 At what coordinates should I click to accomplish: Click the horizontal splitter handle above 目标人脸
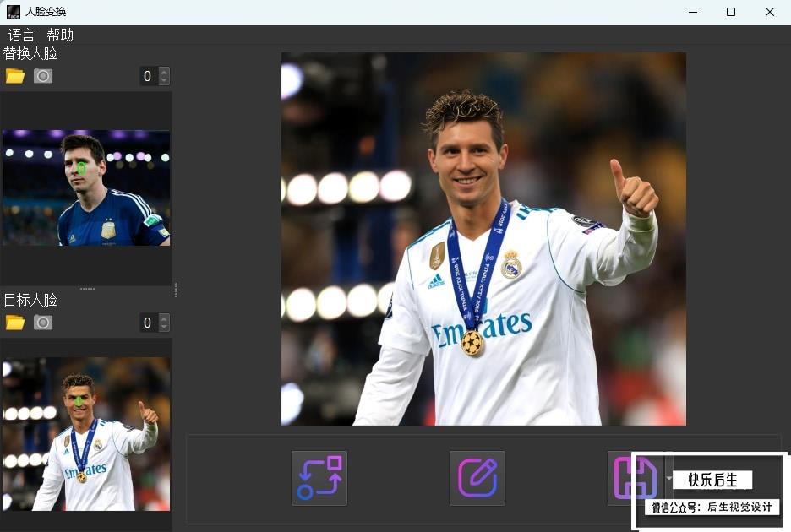tap(87, 289)
